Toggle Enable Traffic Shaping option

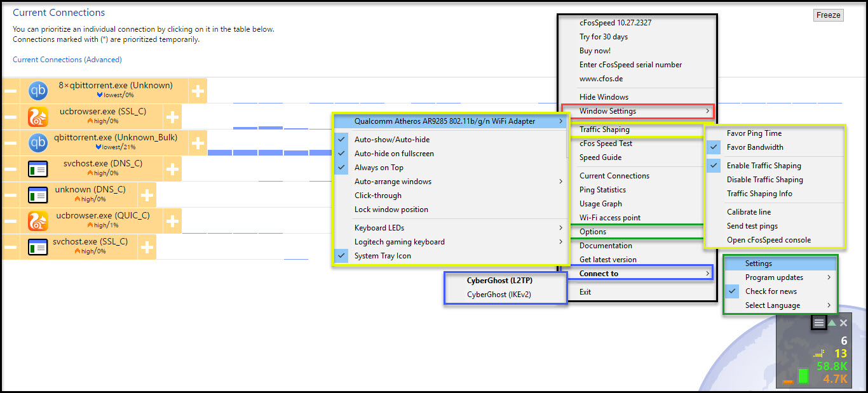[775, 166]
